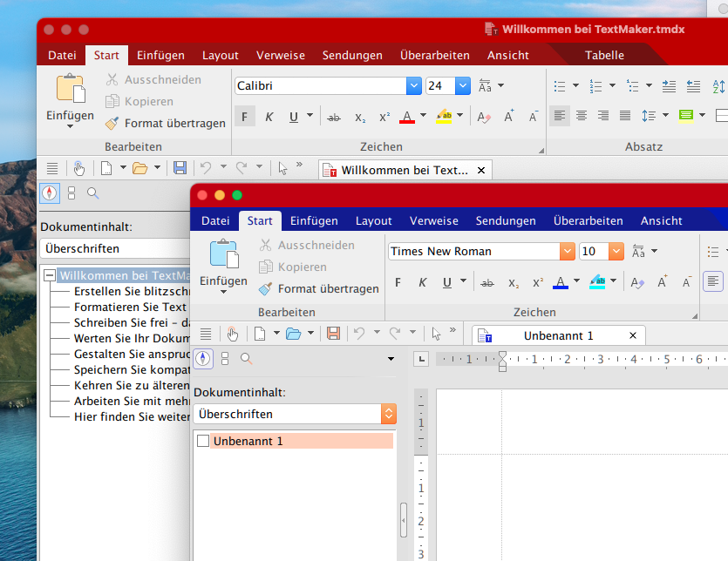The width and height of the screenshot is (728, 561).
Task: Toggle superscript in back window ribbon
Action: tap(384, 118)
